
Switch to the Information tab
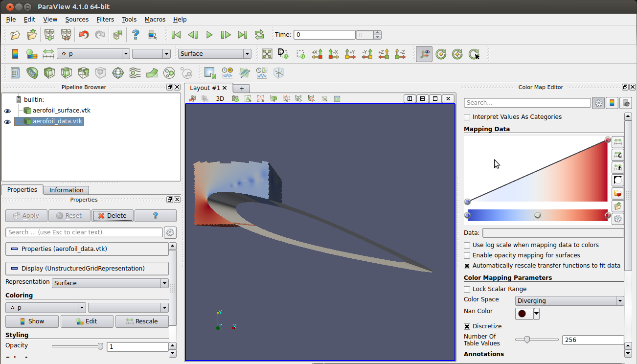point(66,190)
